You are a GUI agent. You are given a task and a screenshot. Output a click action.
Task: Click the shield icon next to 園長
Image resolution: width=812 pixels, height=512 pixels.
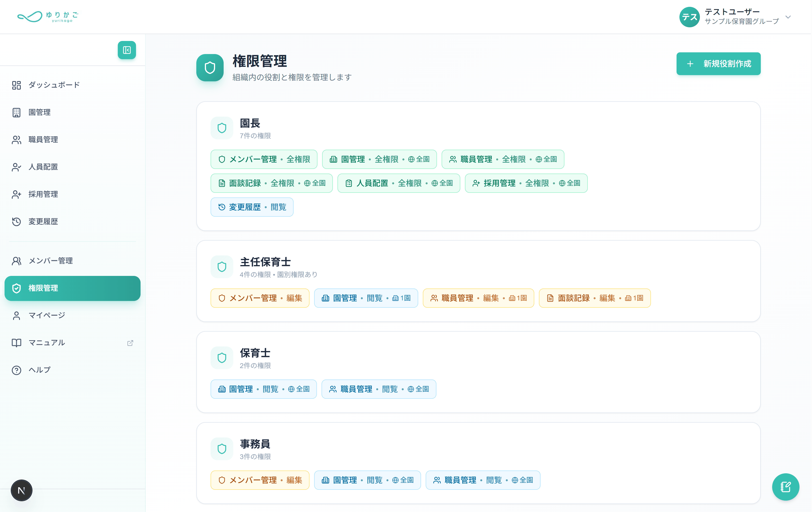[222, 128]
